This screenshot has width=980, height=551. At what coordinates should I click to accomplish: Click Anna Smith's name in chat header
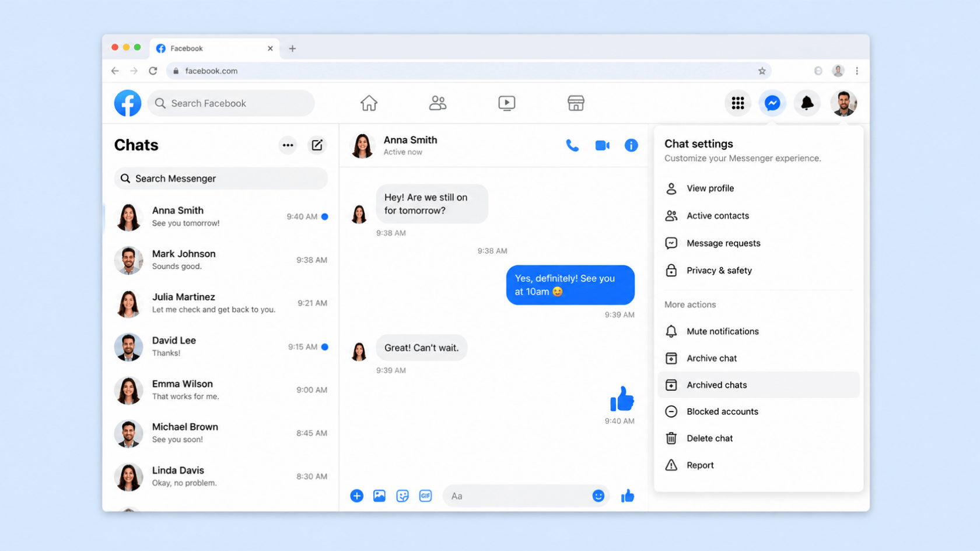pos(410,140)
